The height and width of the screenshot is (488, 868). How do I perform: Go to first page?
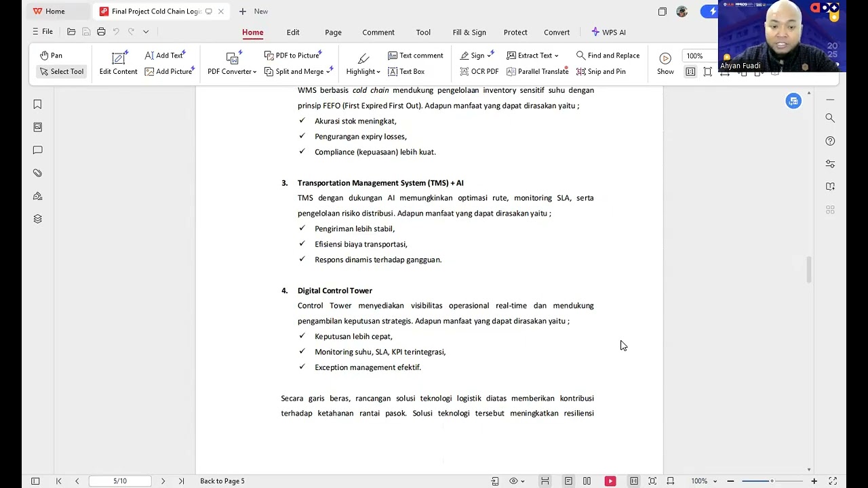coord(59,481)
